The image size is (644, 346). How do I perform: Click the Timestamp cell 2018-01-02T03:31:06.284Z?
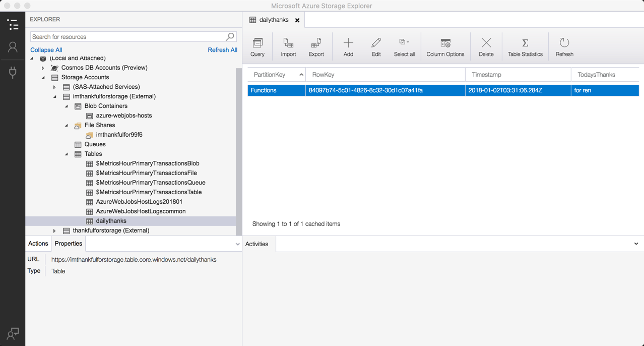coord(518,90)
